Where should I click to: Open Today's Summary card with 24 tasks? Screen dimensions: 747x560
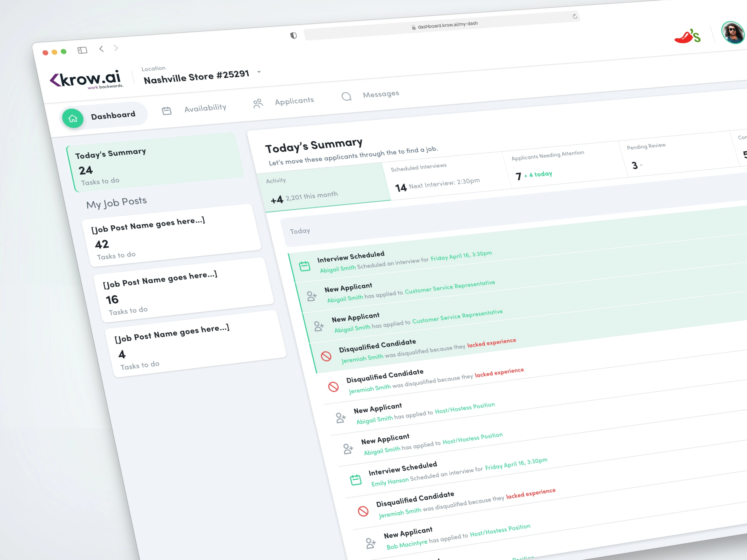pyautogui.click(x=155, y=162)
